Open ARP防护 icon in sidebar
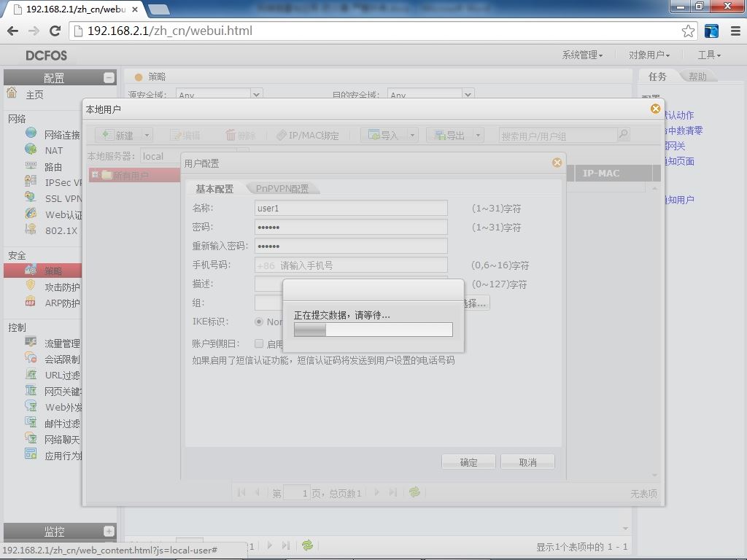This screenshot has width=747, height=560. click(31, 302)
